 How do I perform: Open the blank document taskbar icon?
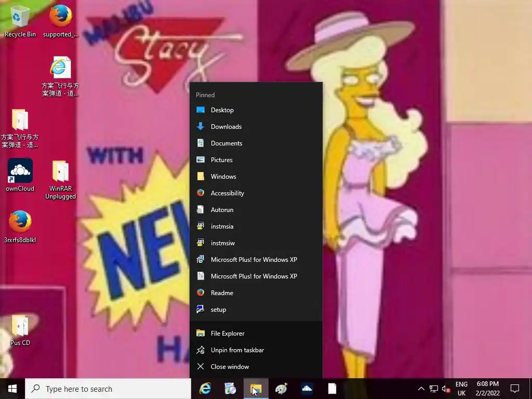click(x=332, y=389)
